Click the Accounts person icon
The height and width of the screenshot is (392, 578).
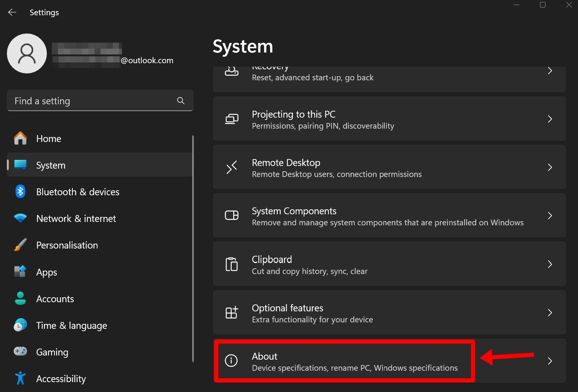pos(20,298)
